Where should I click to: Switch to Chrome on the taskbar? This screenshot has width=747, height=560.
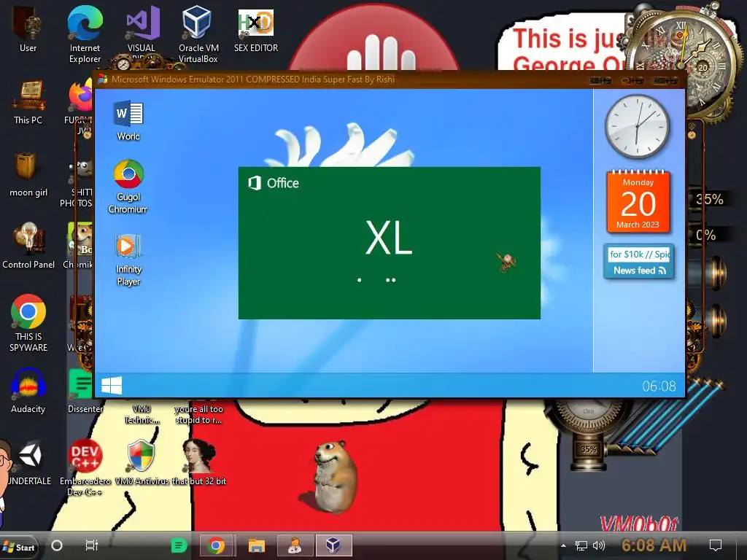point(216,545)
